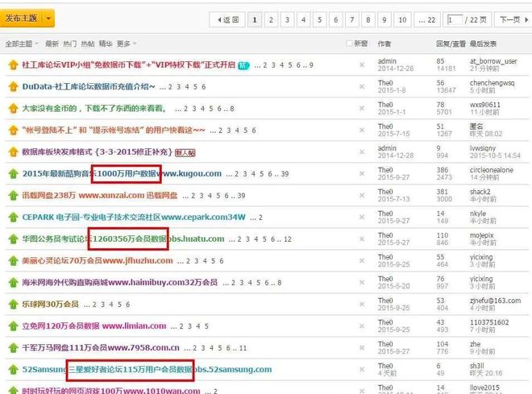Open last post time 2015-10-5 14:54

click(495, 156)
